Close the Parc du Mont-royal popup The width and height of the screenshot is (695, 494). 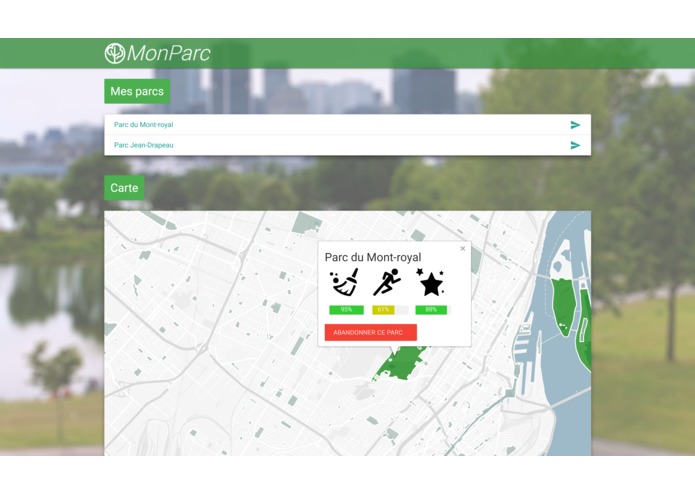tap(463, 249)
